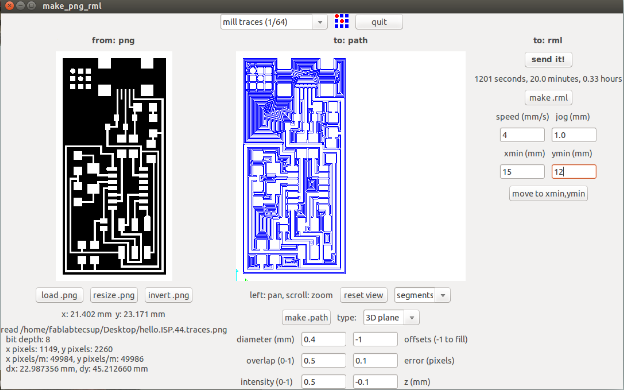Viewport: 624px width, 390px height.
Task: Focus the jog (mm) field
Action: 574,135
